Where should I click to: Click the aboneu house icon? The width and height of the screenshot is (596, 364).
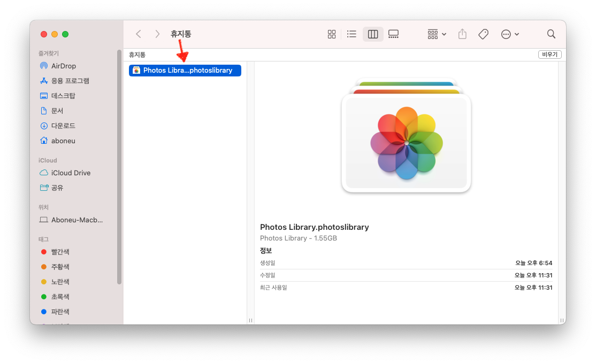point(44,141)
